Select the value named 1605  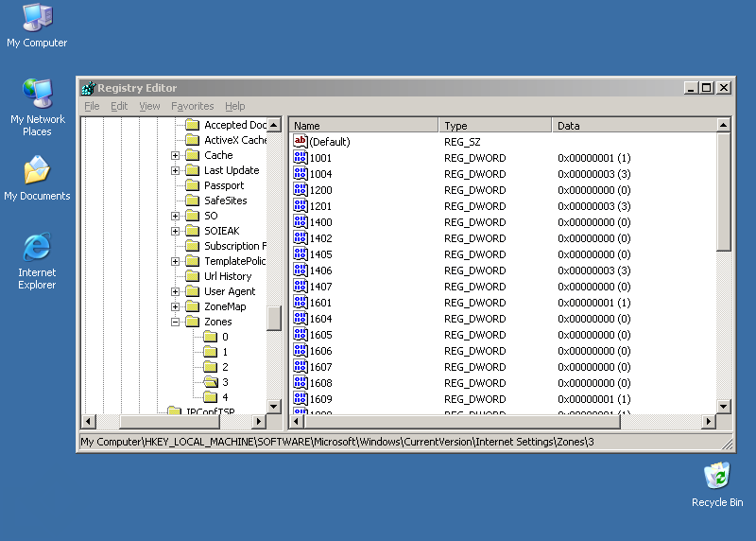tap(320, 335)
